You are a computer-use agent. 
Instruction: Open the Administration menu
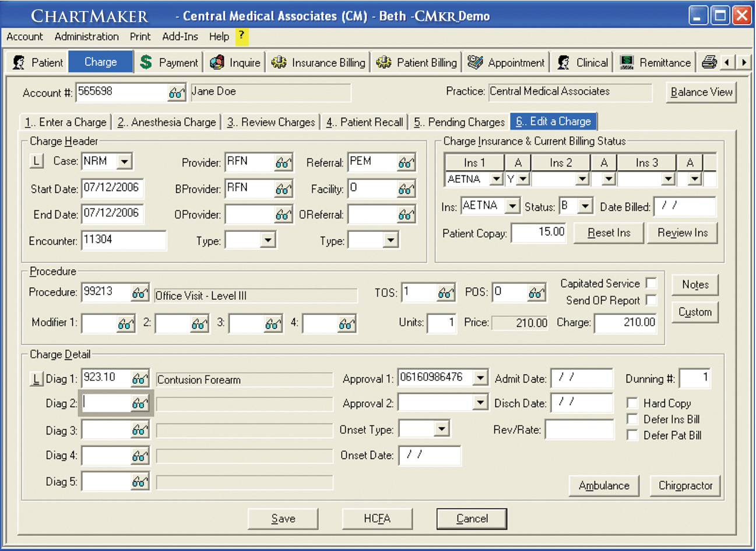[86, 36]
